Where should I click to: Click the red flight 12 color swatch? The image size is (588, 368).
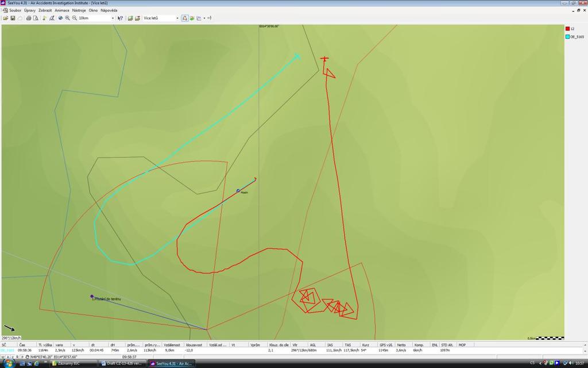(x=567, y=29)
